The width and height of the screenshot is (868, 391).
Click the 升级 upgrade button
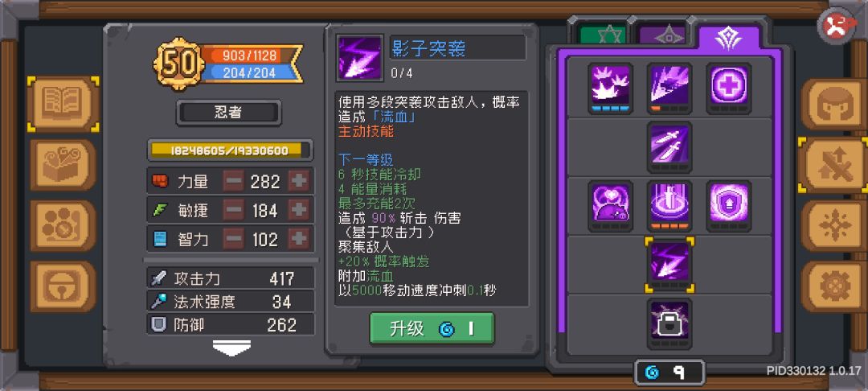click(432, 328)
